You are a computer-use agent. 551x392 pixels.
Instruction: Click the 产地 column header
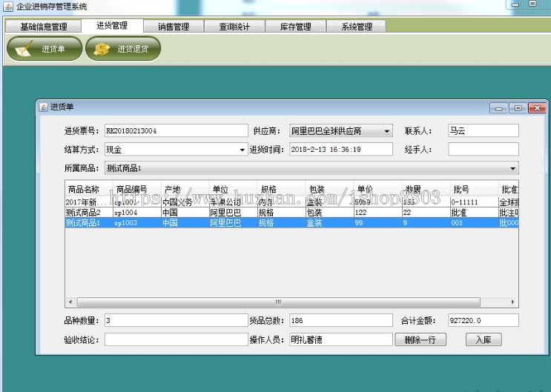185,190
